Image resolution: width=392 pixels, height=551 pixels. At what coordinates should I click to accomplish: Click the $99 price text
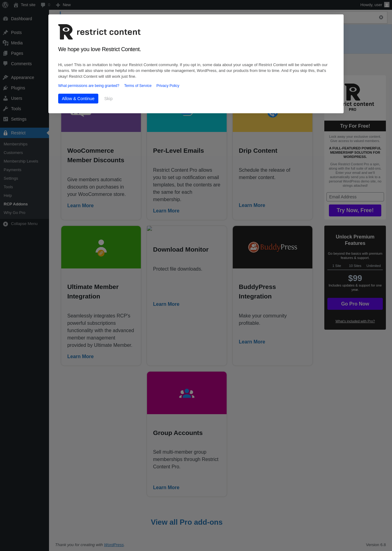click(355, 278)
